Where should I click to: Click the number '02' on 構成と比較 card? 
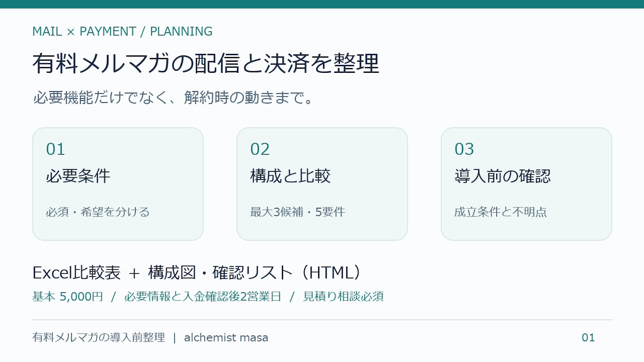coord(260,149)
